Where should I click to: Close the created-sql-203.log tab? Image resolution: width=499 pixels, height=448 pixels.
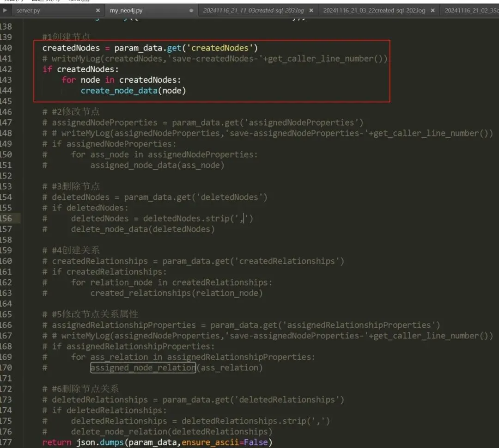pyautogui.click(x=311, y=11)
